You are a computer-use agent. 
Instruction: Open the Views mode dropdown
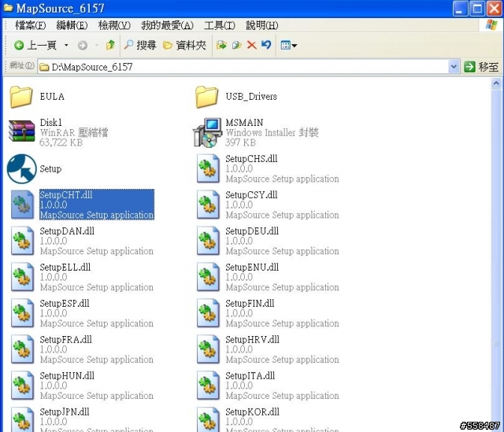tap(289, 46)
